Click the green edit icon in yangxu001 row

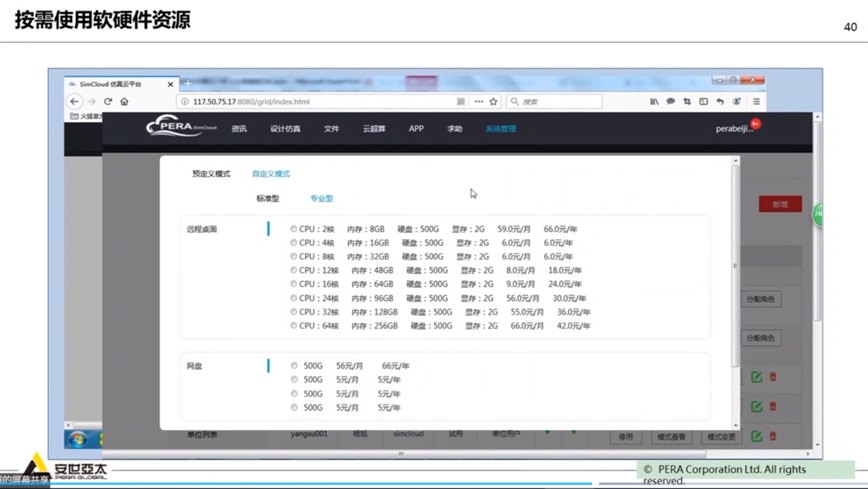(756, 436)
